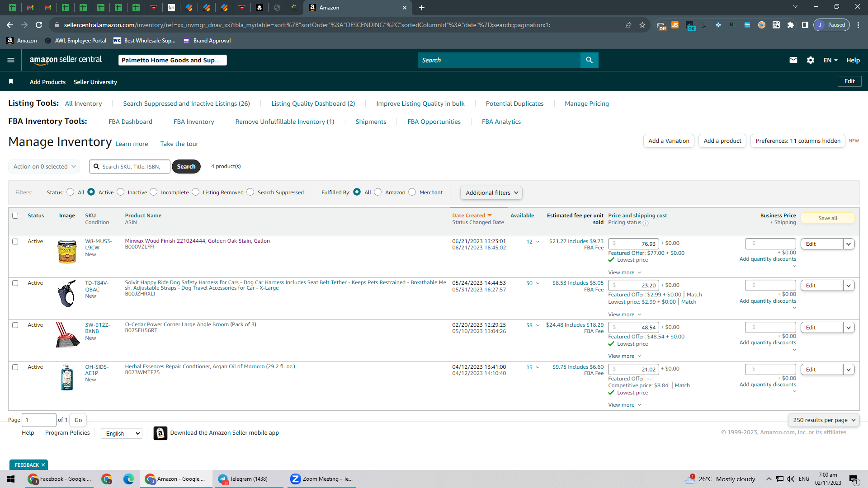Click the page number input field

[x=39, y=420]
